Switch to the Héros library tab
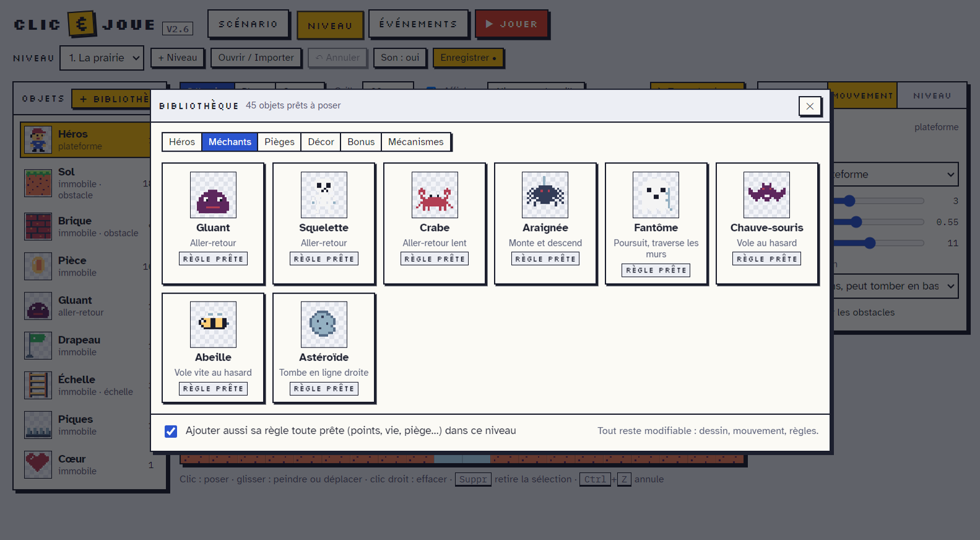 tap(182, 142)
